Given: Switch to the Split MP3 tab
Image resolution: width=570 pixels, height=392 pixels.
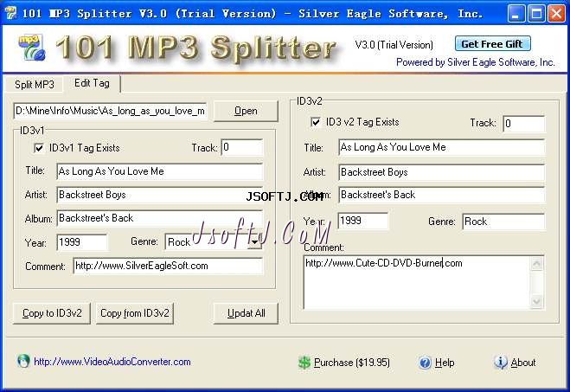Looking at the screenshot, I should (35, 84).
